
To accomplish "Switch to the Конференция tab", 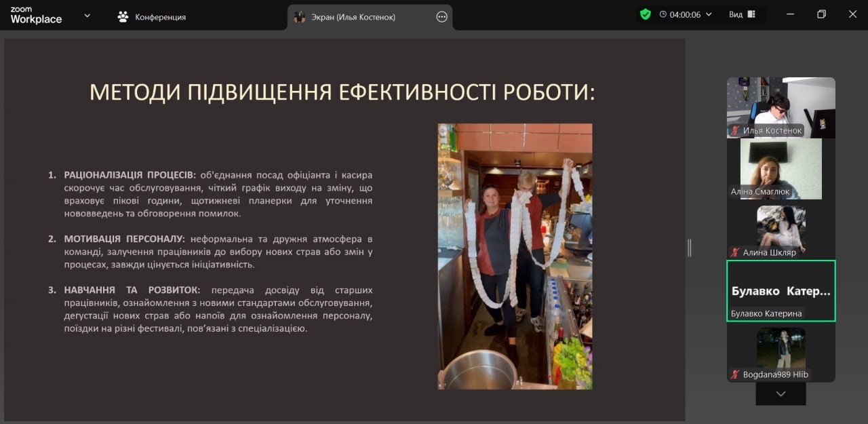I will 151,17.
